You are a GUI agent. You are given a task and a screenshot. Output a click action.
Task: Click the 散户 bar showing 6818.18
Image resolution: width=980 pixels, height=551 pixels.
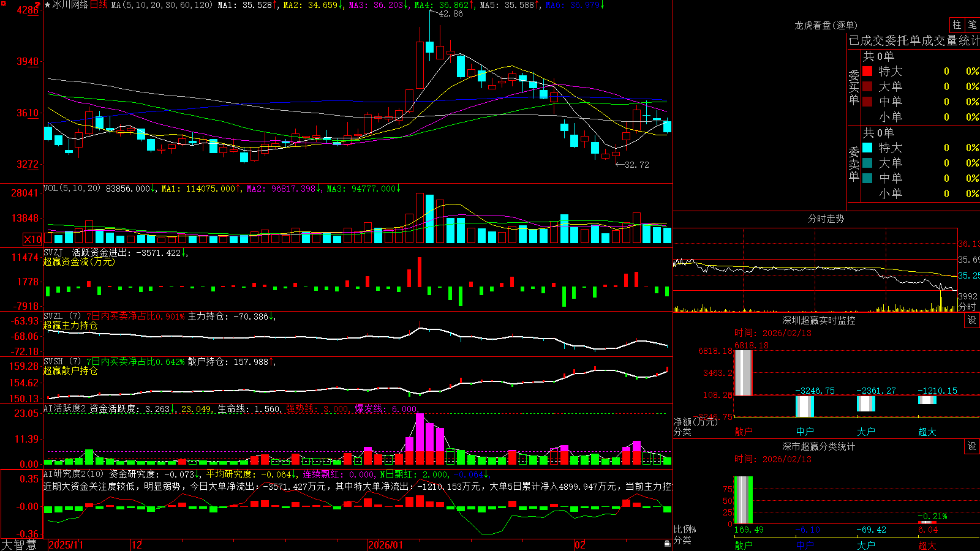[x=743, y=373]
